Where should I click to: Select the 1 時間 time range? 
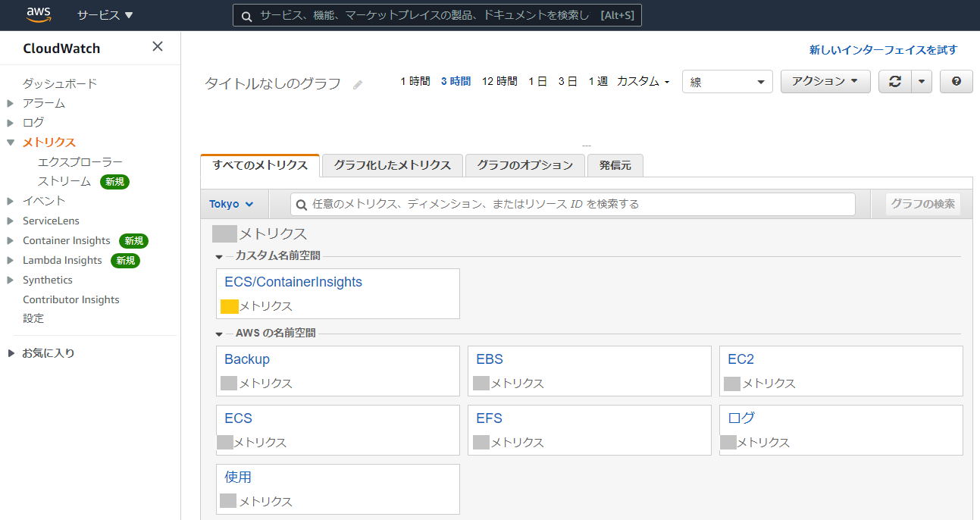415,81
